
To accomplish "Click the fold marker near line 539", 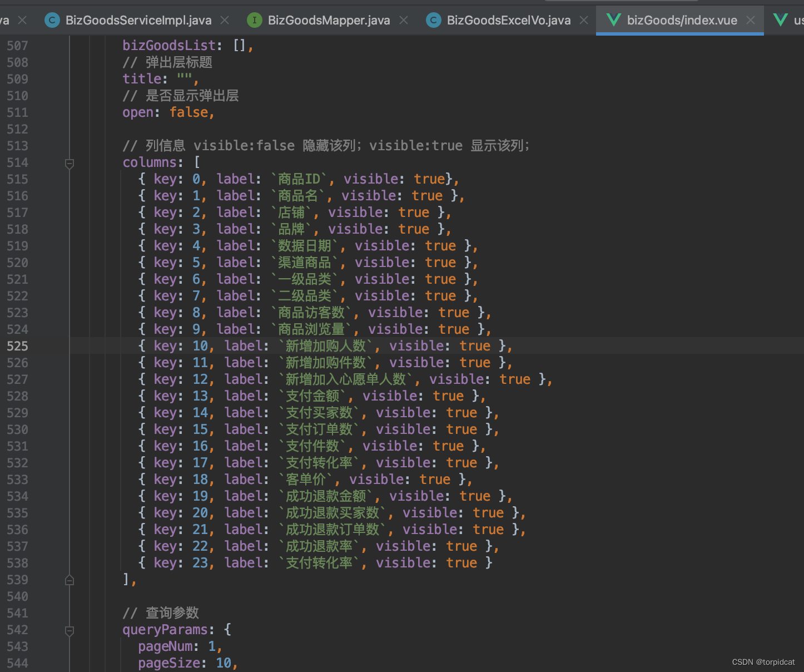I will point(69,580).
